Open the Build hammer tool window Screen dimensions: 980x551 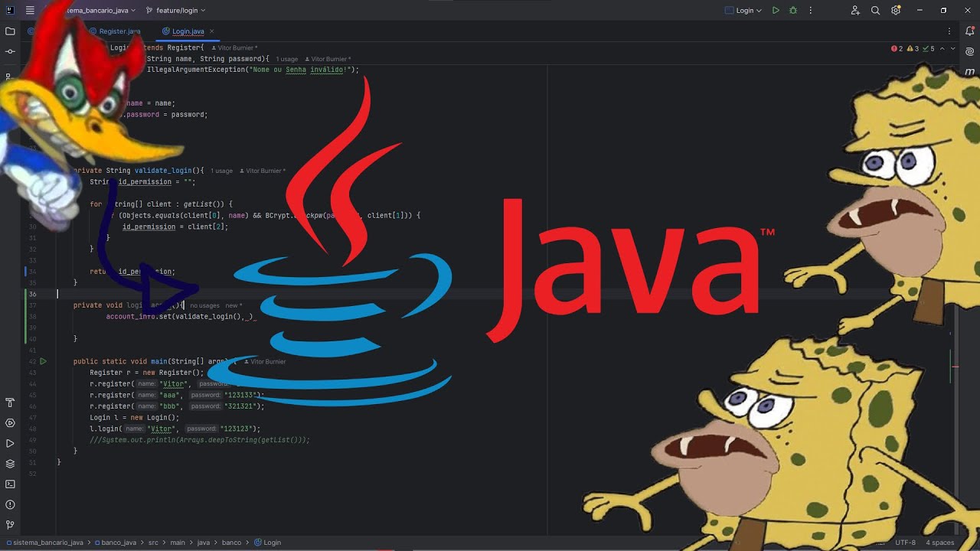pyautogui.click(x=10, y=403)
